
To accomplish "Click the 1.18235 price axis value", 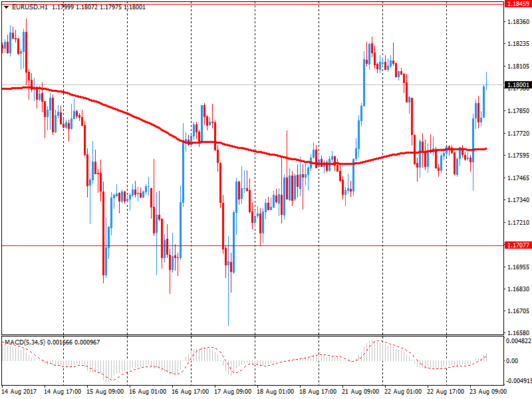I will coord(518,44).
